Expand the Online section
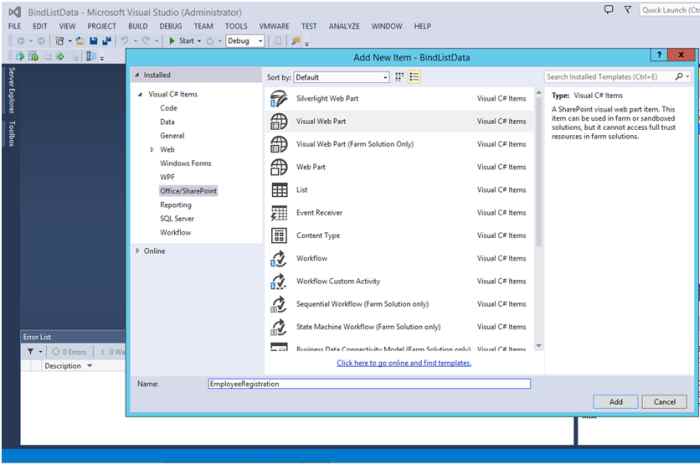Screen dimensions: 700x465 138,251
